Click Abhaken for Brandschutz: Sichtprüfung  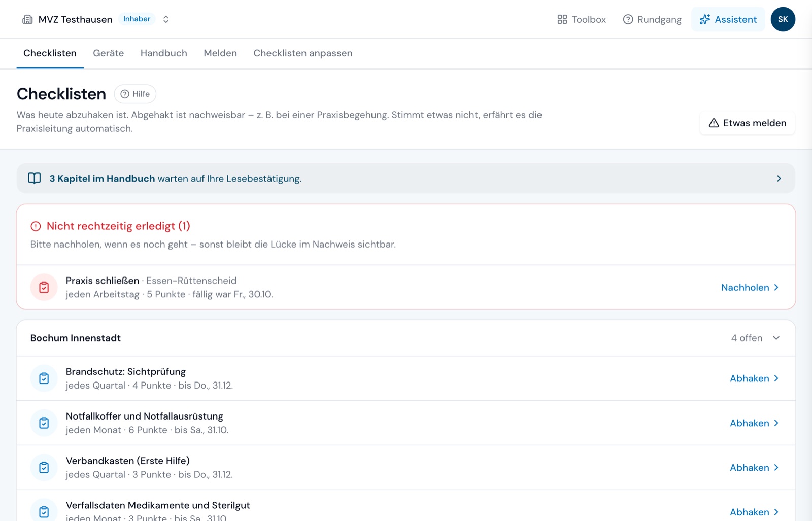pos(754,378)
